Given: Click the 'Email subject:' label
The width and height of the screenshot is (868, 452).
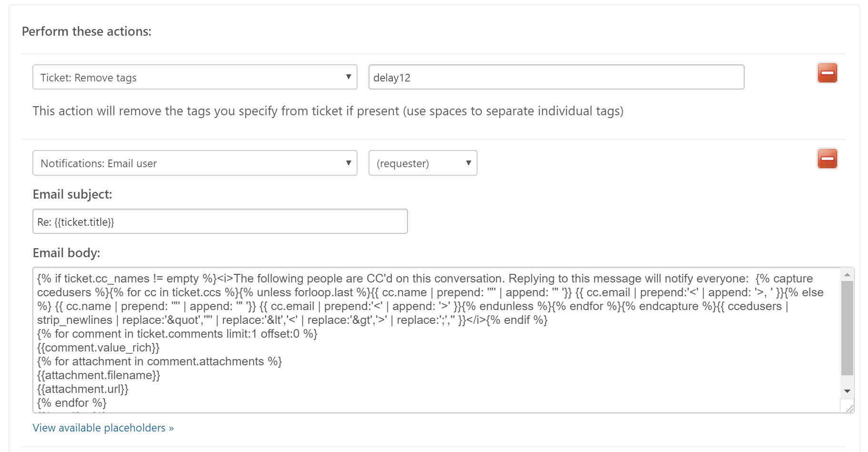Looking at the screenshot, I should (72, 194).
